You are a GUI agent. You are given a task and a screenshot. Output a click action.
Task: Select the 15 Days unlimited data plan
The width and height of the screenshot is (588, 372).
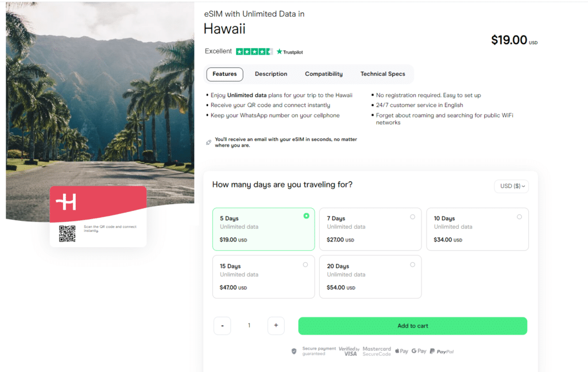tap(264, 277)
